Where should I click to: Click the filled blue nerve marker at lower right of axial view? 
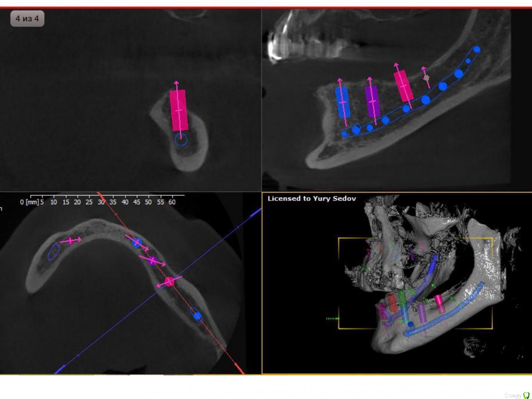198,316
